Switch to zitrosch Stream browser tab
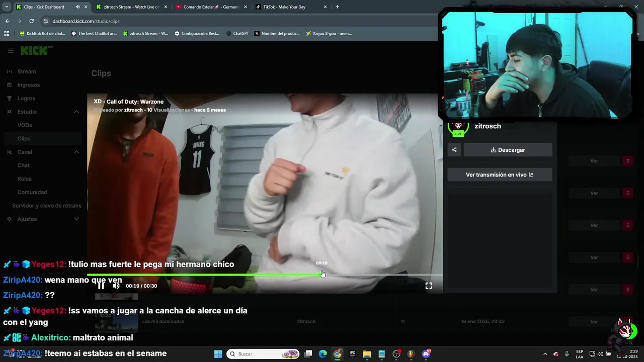This screenshot has height=362, width=644. tap(131, 7)
